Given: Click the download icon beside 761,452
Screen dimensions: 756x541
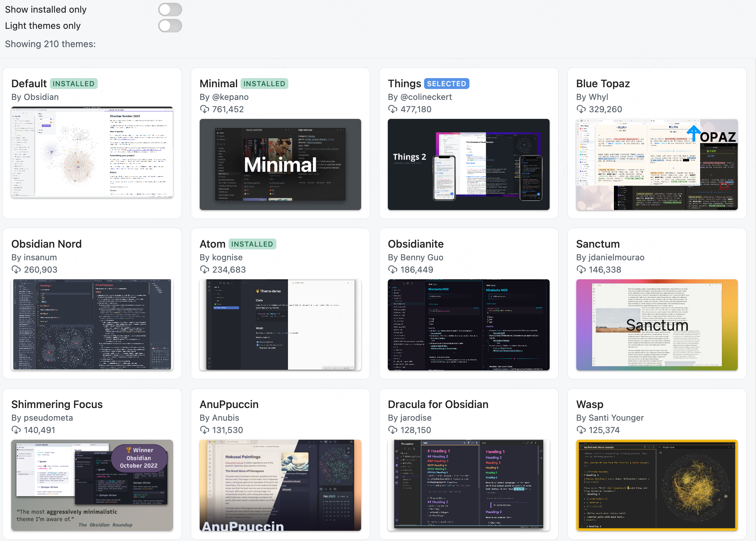Looking at the screenshot, I should (x=204, y=109).
